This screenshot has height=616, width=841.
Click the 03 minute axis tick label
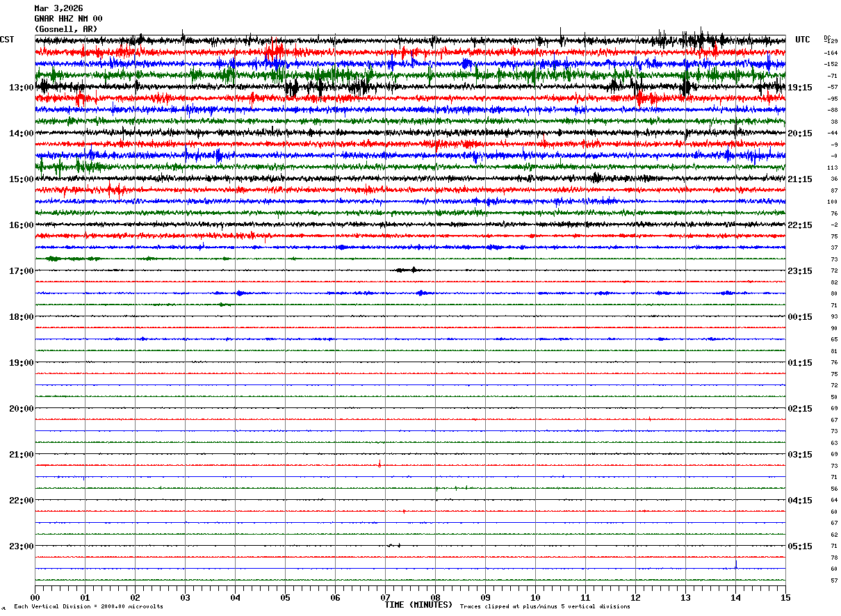click(x=185, y=597)
